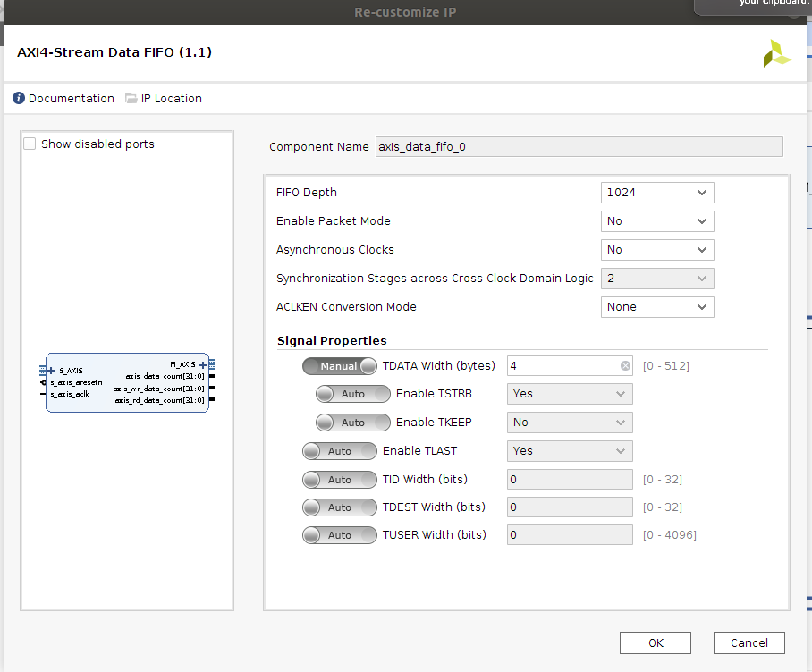Image resolution: width=812 pixels, height=672 pixels.
Task: Toggle Auto switch for TID Width
Action: pyautogui.click(x=340, y=480)
